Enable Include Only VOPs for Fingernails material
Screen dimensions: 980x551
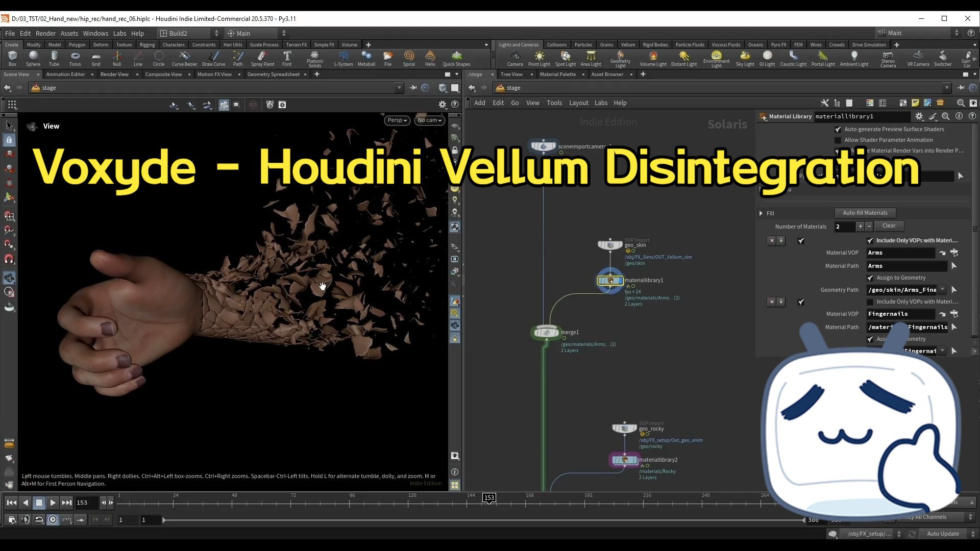coord(870,302)
